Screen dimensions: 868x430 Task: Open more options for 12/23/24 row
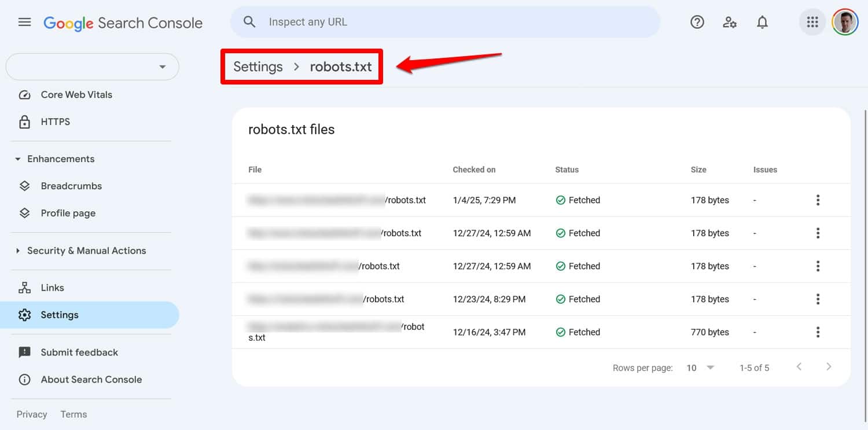(x=818, y=299)
